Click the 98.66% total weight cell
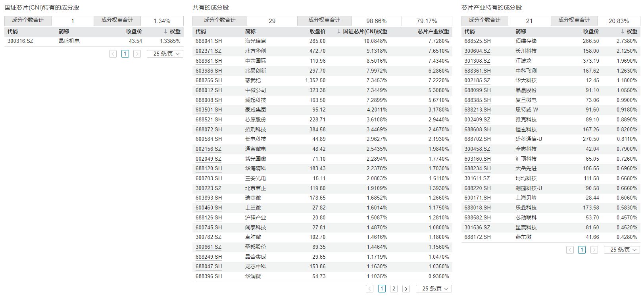The width and height of the screenshot is (644, 296). (x=377, y=21)
